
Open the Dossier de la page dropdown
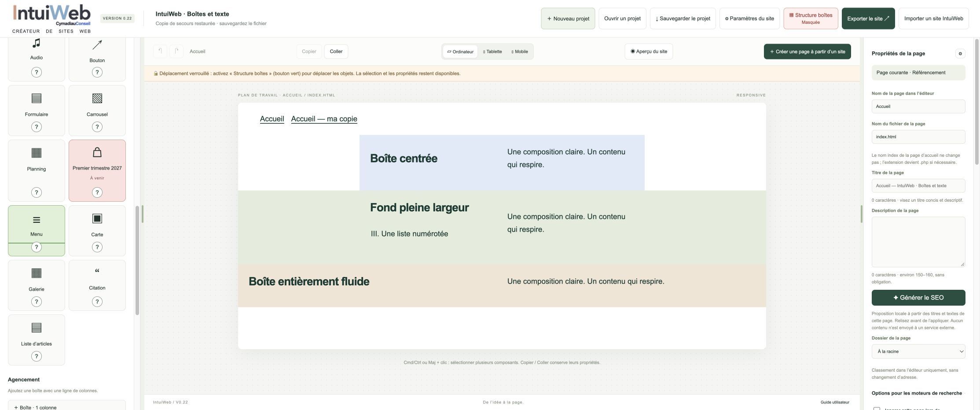click(x=918, y=351)
